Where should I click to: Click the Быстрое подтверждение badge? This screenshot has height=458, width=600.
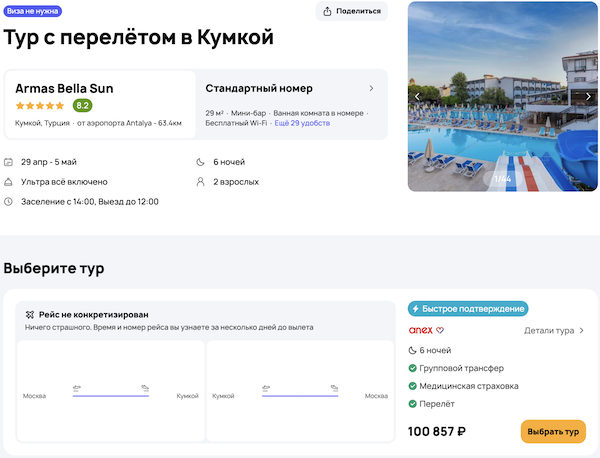click(x=468, y=309)
